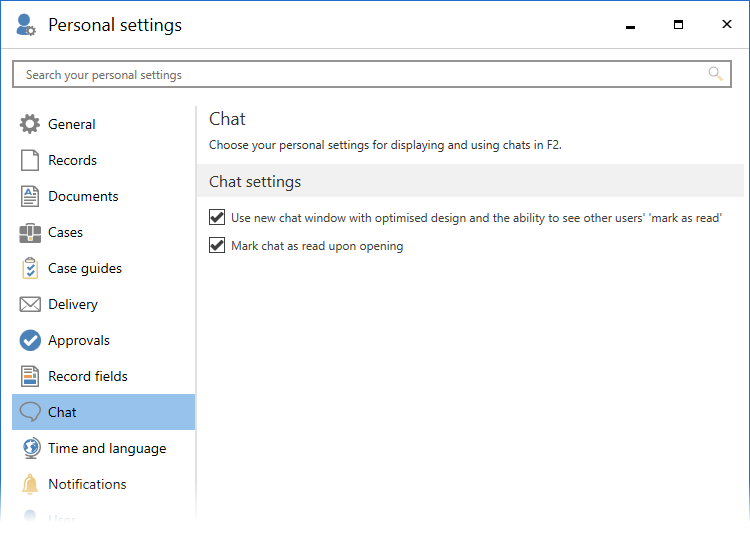Click the Time and language globe icon
Screen dimensions: 750x536
click(x=30, y=448)
